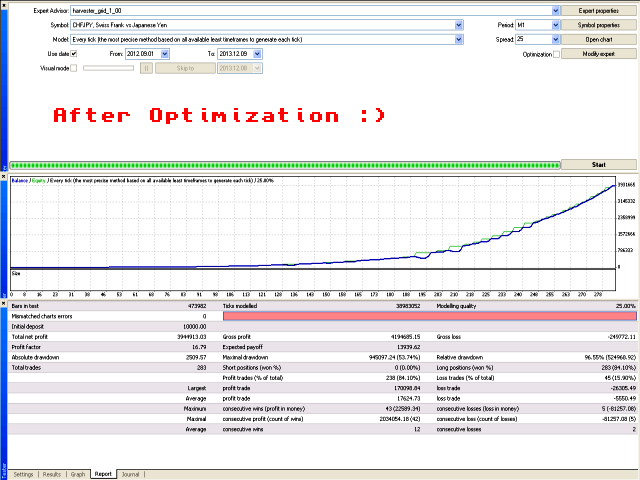Enable the Visual mode checkbox
Image resolution: width=640 pixels, height=480 pixels.
(74, 68)
